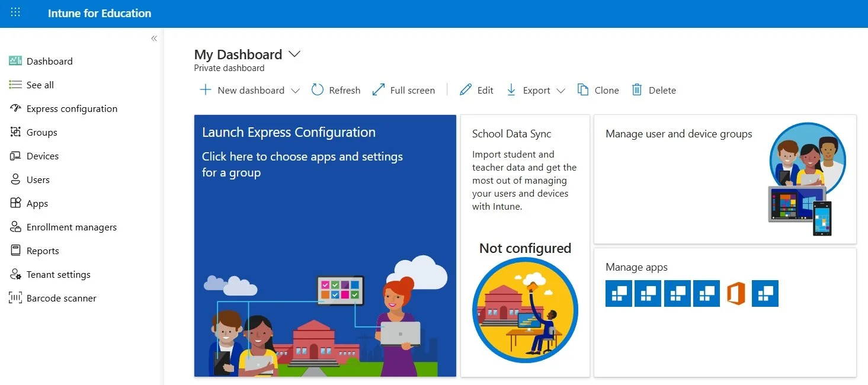The width and height of the screenshot is (868, 385).
Task: Click the Apps grid icon in sidebar
Action: click(15, 203)
